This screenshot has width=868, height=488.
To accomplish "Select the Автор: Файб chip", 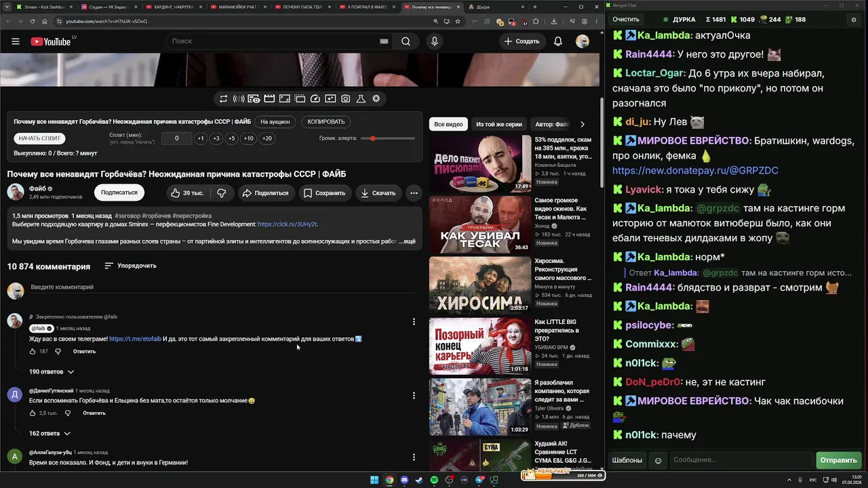I will click(553, 124).
